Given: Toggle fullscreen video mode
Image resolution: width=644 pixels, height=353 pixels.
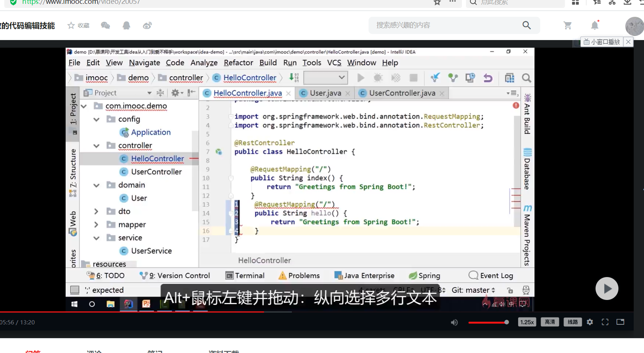Looking at the screenshot, I should tap(605, 322).
